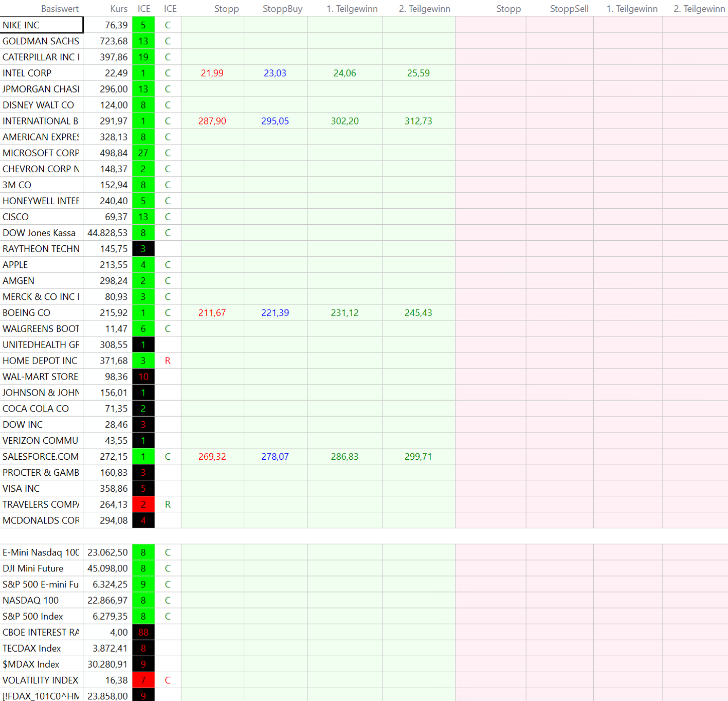Image resolution: width=728 pixels, height=701 pixels.
Task: Select the NIKE INC cell
Action: (41, 25)
